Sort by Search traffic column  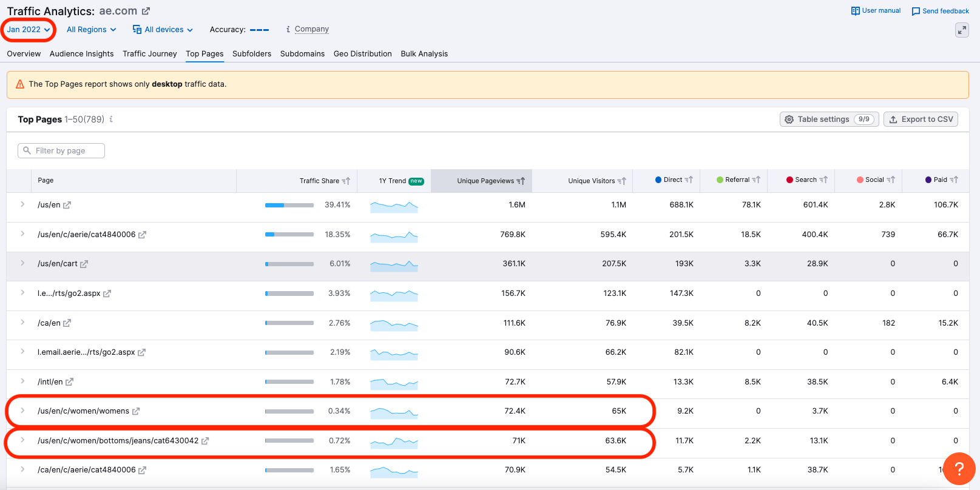[806, 180]
